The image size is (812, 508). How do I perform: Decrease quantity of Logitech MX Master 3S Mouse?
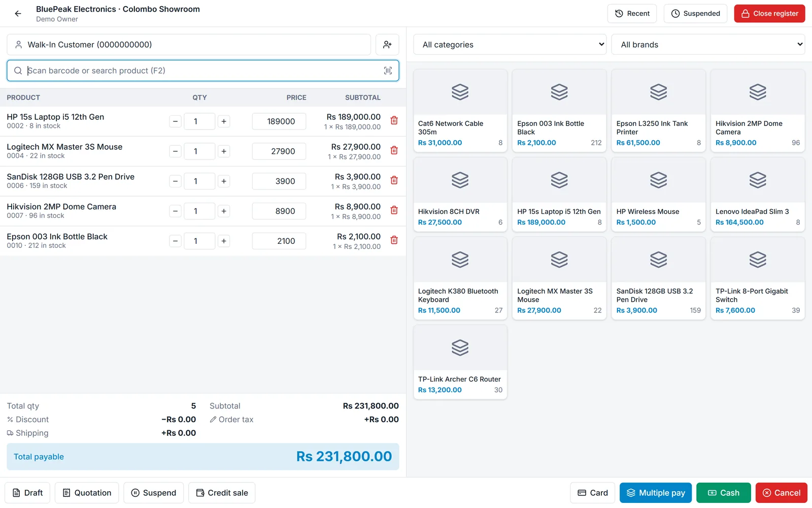point(175,151)
